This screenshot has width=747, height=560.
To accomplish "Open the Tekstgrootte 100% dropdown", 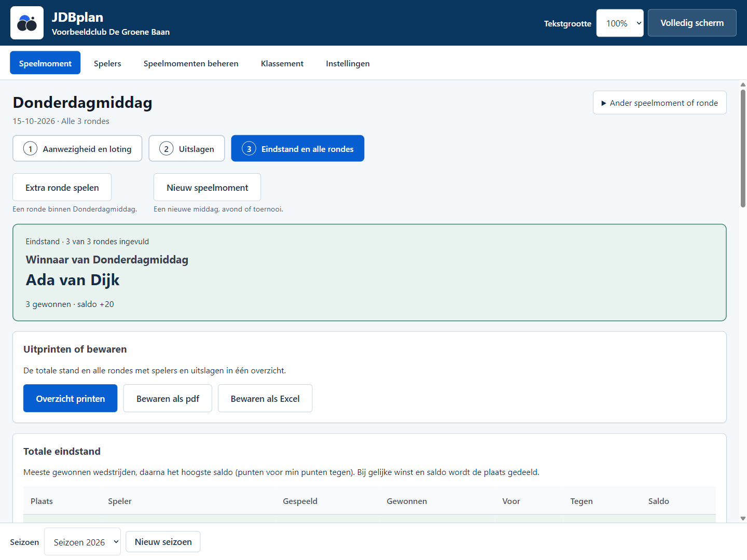I will (620, 23).
